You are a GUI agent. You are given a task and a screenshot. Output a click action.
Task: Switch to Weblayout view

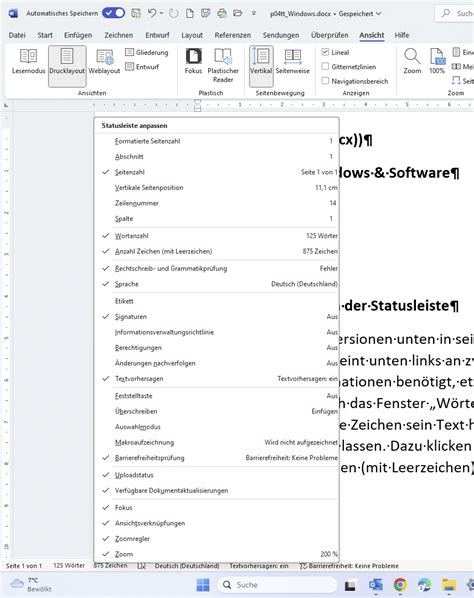pyautogui.click(x=104, y=61)
